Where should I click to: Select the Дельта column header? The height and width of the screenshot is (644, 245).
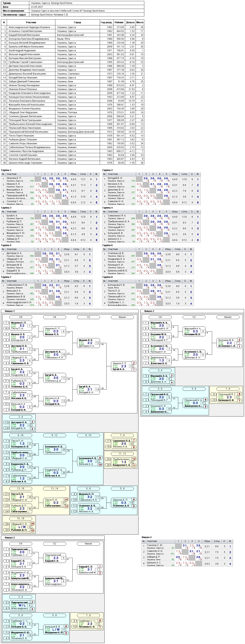[130, 22]
